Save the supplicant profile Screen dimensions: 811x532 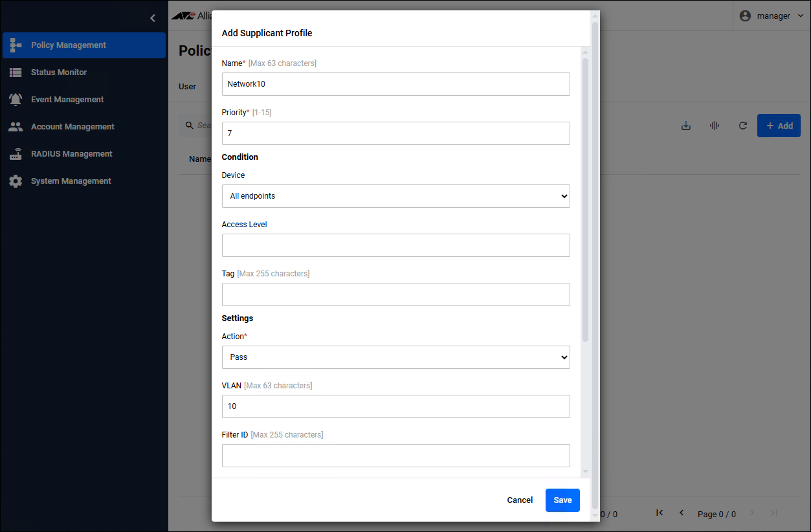(562, 500)
